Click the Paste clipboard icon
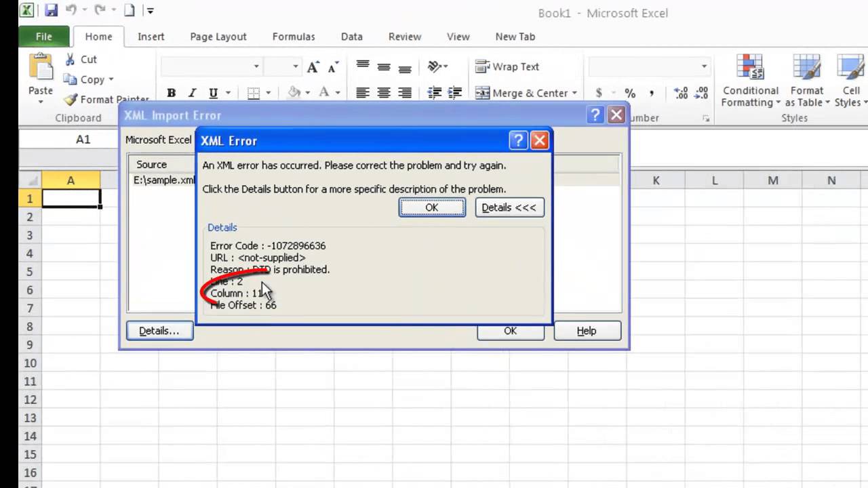The width and height of the screenshot is (868, 488). click(41, 68)
